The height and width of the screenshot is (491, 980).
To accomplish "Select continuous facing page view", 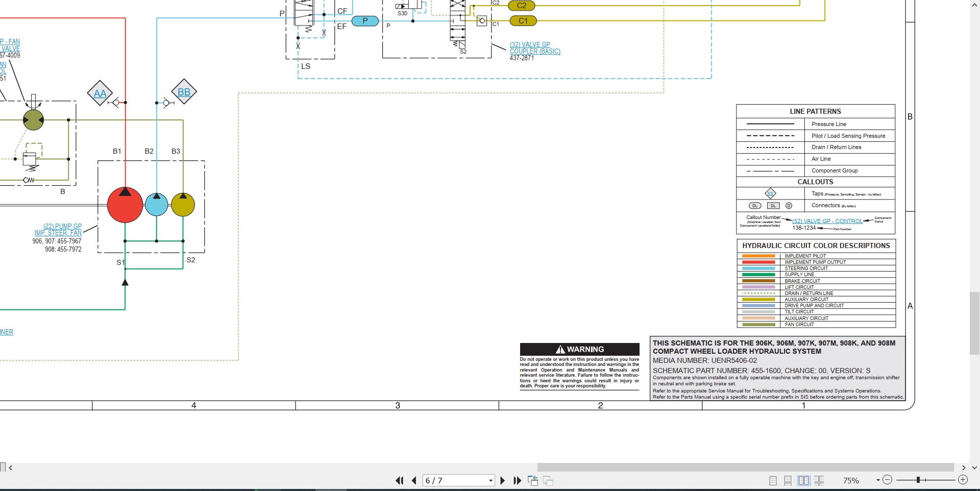I will pos(819,481).
